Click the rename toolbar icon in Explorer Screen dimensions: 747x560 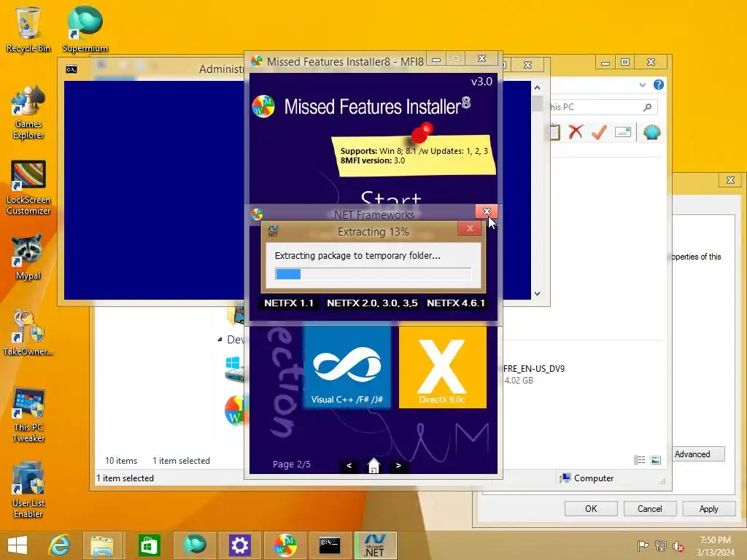click(x=623, y=132)
